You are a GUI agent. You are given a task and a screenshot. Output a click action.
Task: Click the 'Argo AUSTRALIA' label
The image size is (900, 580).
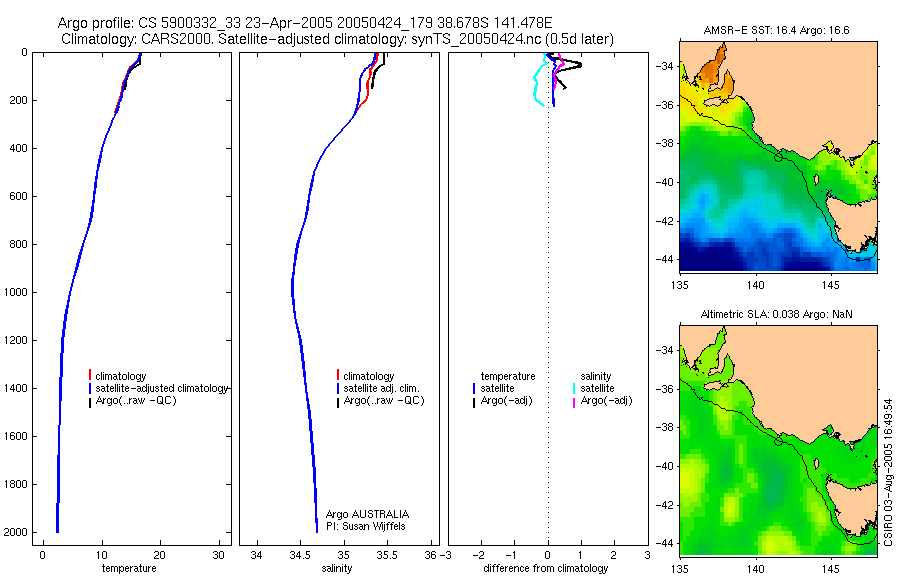[x=367, y=514]
